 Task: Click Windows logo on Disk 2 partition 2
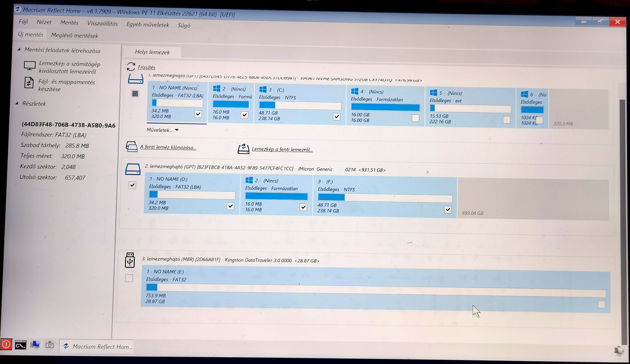click(x=249, y=180)
